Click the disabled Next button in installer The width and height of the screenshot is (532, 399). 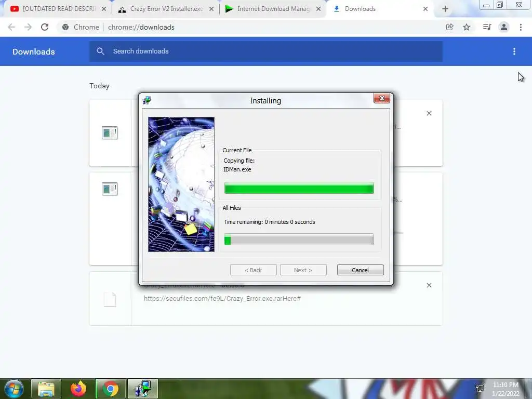303,270
